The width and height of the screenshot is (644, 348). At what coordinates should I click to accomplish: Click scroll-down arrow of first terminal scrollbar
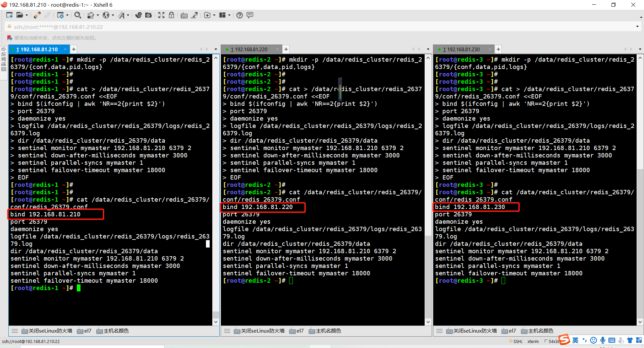pos(216,322)
